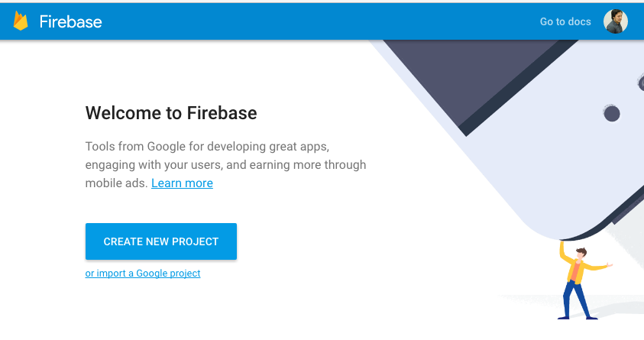Image resolution: width=644 pixels, height=340 pixels.
Task: Click the 'or import a Google project' link
Action: (x=143, y=274)
